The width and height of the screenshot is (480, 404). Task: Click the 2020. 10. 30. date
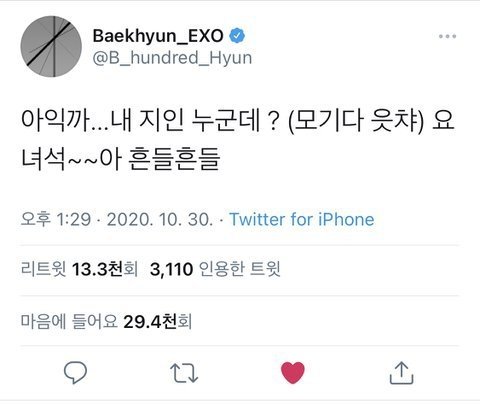(x=160, y=219)
